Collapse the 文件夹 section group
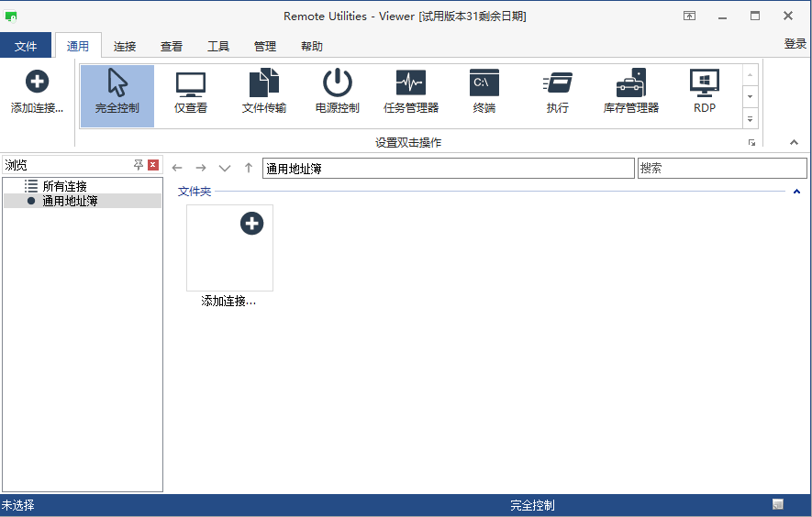Screen dimensions: 812x517 797,192
